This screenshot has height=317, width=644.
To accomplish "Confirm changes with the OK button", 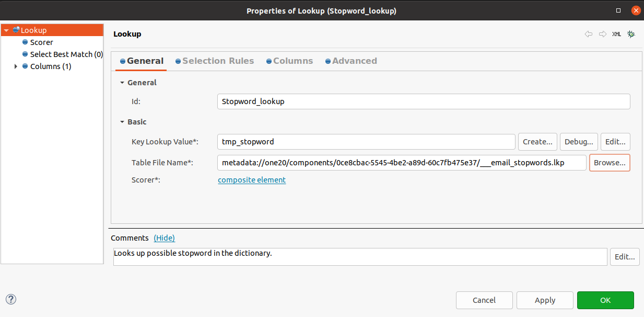I will pyautogui.click(x=605, y=300).
